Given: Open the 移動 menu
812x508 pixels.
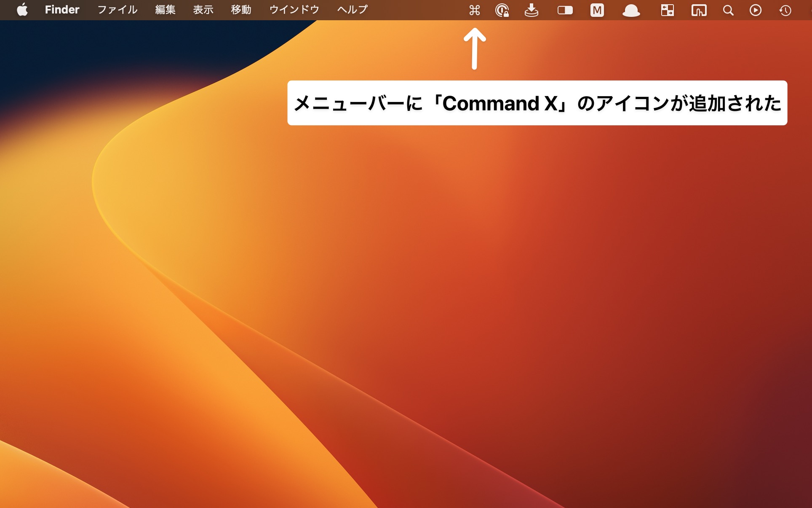Looking at the screenshot, I should 241,9.
